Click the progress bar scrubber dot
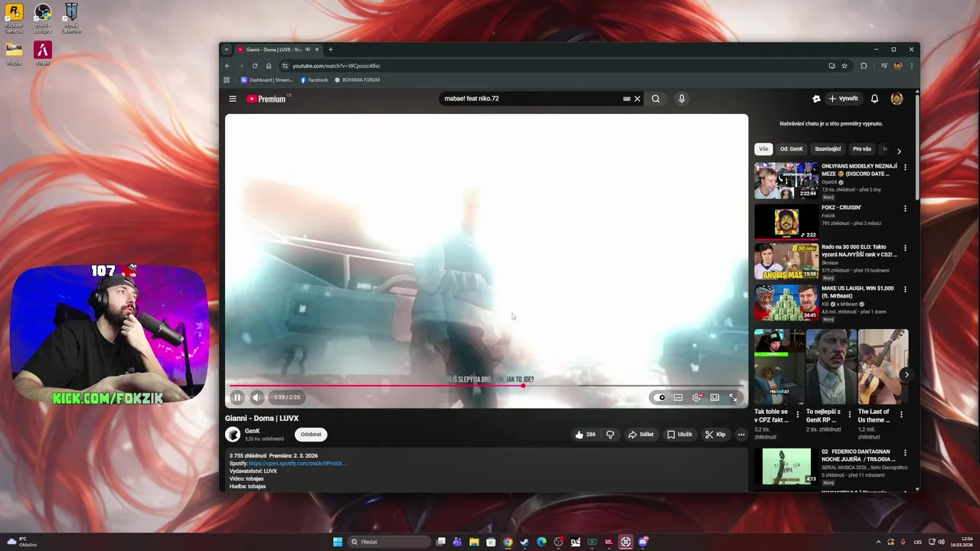The image size is (980, 551). [524, 386]
